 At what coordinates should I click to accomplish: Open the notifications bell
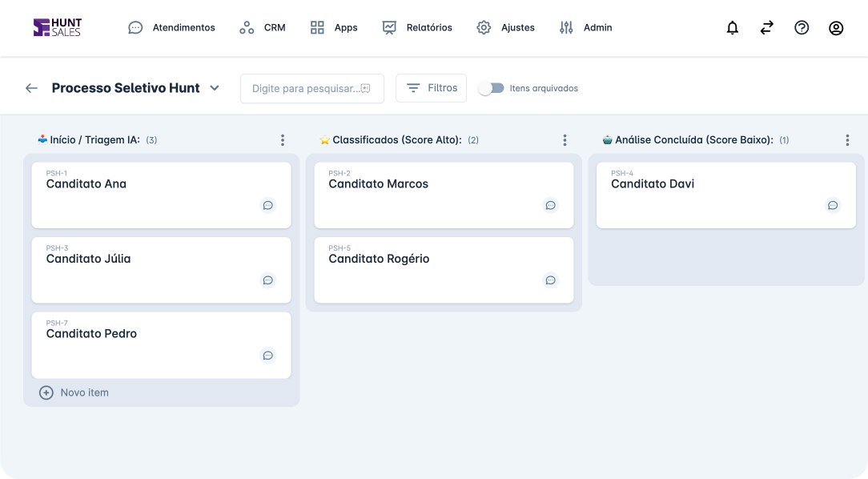pos(731,27)
